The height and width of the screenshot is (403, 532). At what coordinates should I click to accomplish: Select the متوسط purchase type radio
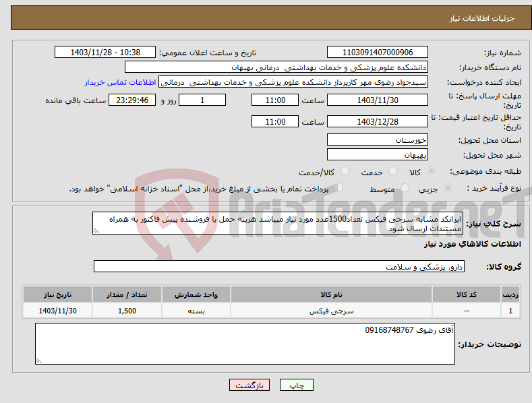click(x=405, y=188)
